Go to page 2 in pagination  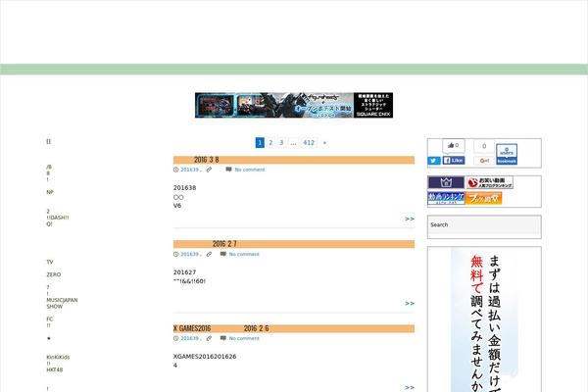[x=270, y=142]
